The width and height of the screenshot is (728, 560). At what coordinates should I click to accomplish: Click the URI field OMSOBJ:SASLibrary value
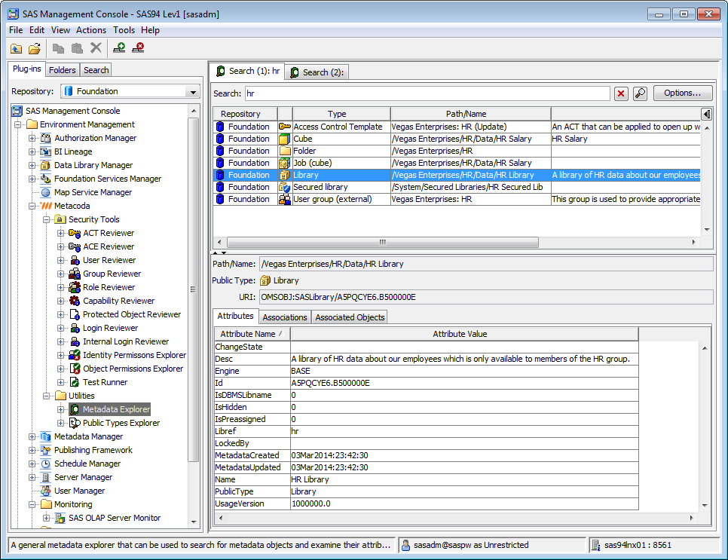point(486,297)
